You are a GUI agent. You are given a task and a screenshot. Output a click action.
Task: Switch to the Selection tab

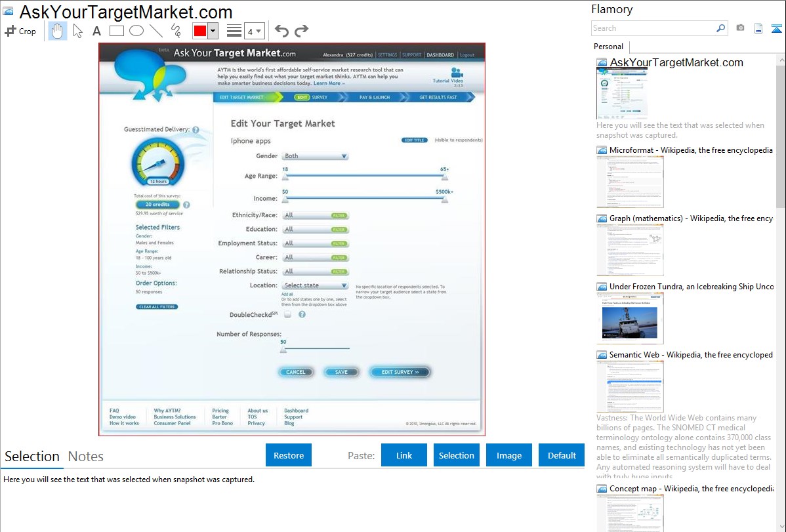click(x=32, y=457)
